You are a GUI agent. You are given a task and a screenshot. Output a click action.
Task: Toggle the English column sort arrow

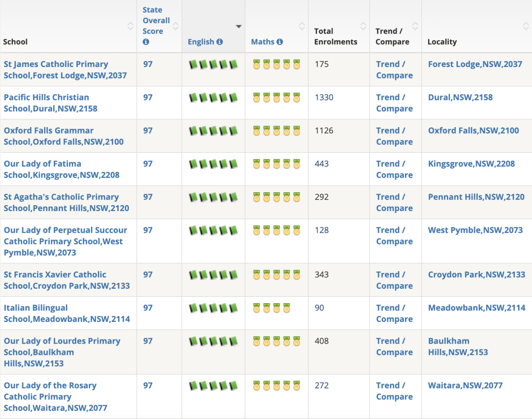point(238,27)
